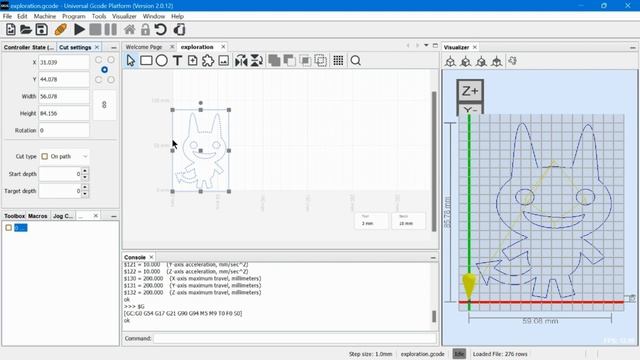Click the Rotation input field
Screen dimensions: 640x360
pyautogui.click(x=64, y=130)
